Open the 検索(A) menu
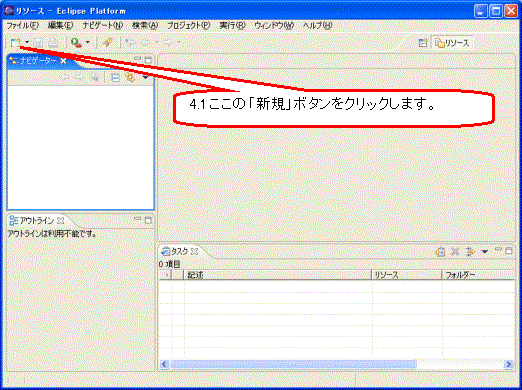 145,25
